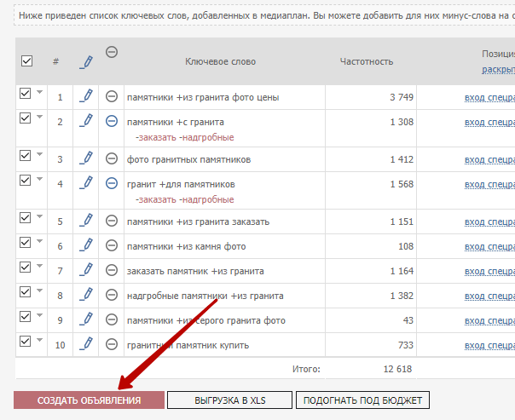
Task: Click the pencil icon in table header
Action: click(x=85, y=61)
